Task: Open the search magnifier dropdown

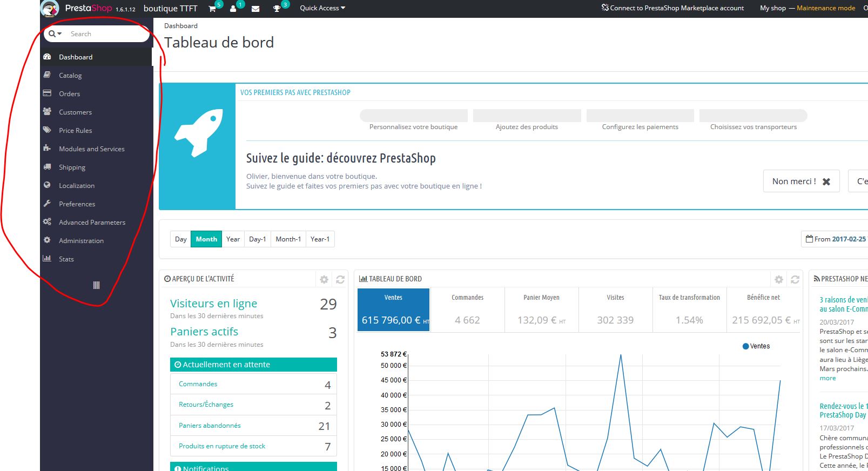Action: pos(55,33)
